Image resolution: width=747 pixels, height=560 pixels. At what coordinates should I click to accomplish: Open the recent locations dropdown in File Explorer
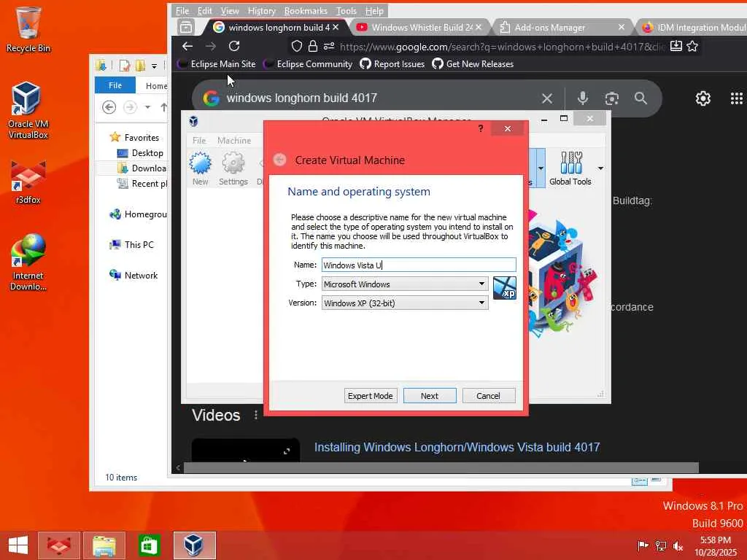click(x=147, y=107)
